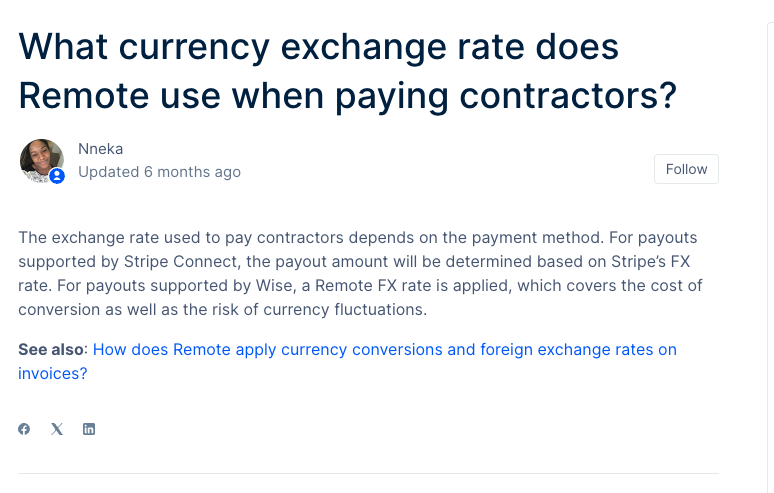This screenshot has height=493, width=774.
Task: Open the currency conversions on invoices link
Action: [x=348, y=361]
